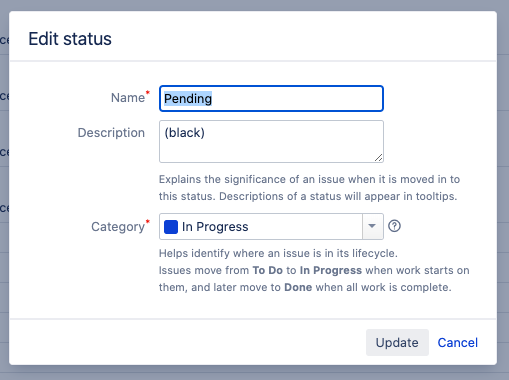Click into the Description box with (black)
Viewport: 509px width, 380px height.
coord(271,141)
